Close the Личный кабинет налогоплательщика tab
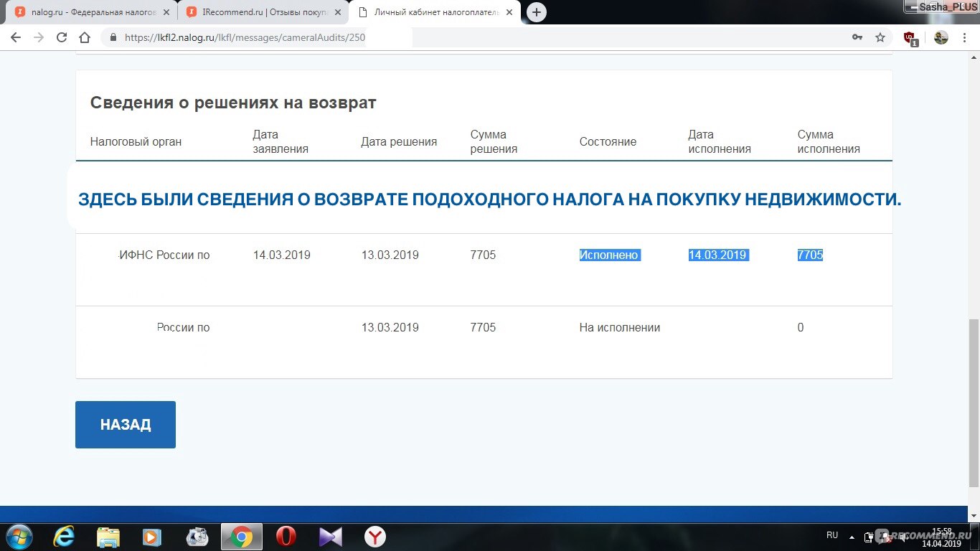Viewport: 980px width, 551px height. click(x=509, y=12)
